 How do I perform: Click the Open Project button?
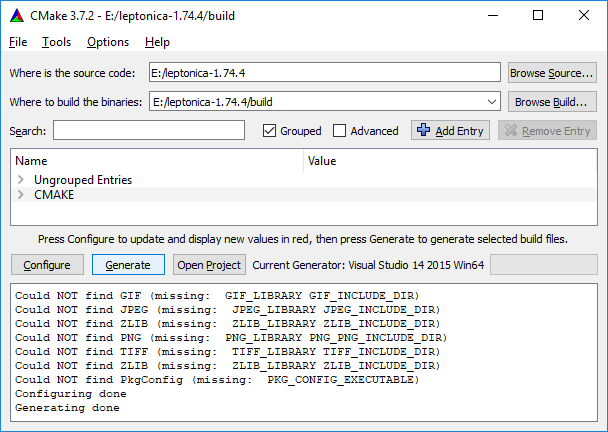[x=209, y=265]
